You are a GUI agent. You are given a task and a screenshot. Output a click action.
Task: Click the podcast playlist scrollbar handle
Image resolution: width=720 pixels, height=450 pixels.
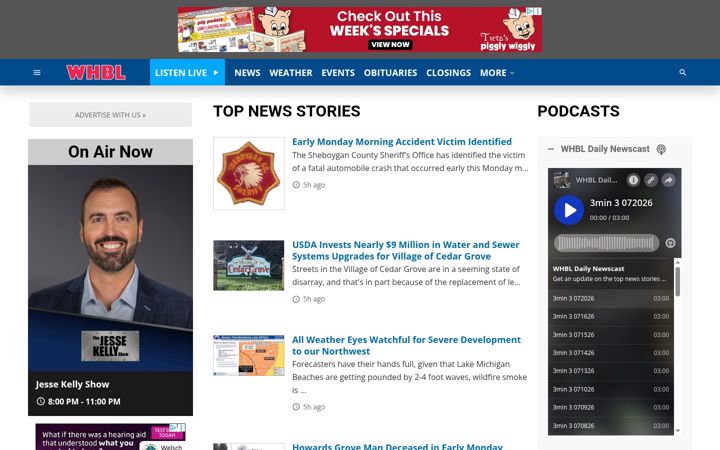coord(677,281)
